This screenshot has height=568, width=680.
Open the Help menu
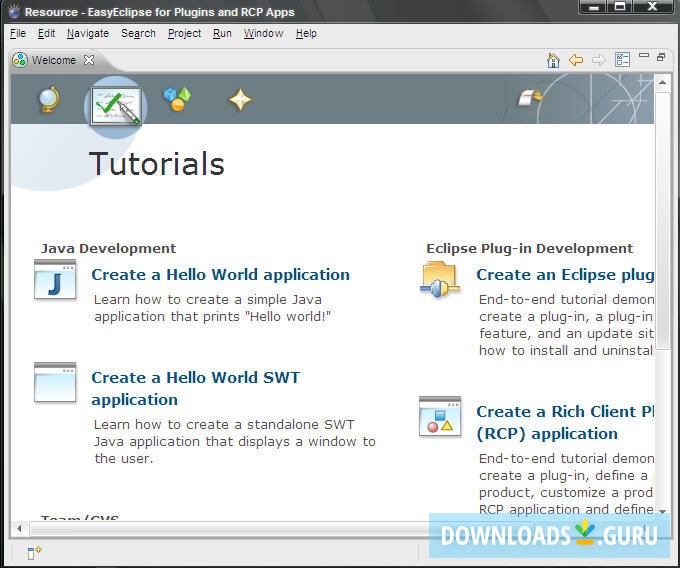(x=306, y=33)
